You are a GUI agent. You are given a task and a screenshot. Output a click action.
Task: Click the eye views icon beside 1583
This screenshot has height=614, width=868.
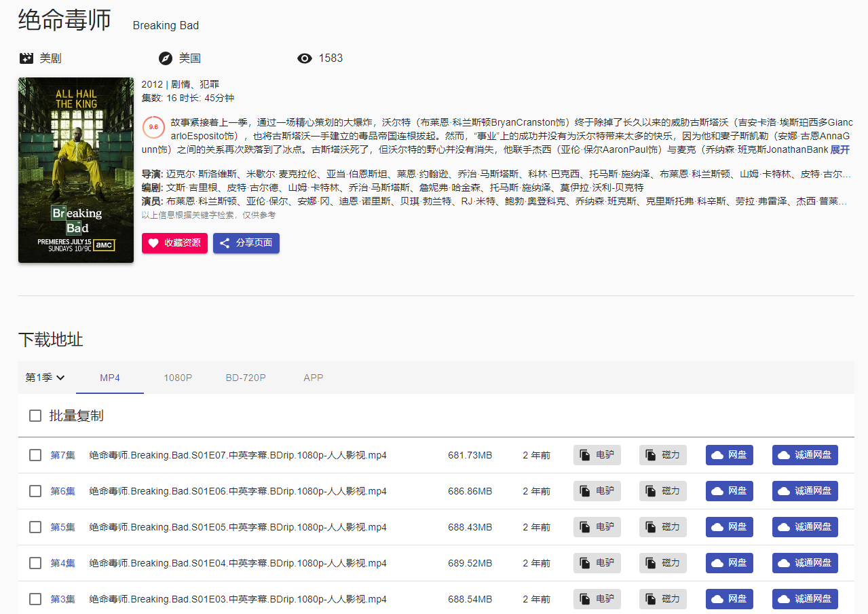pyautogui.click(x=305, y=58)
